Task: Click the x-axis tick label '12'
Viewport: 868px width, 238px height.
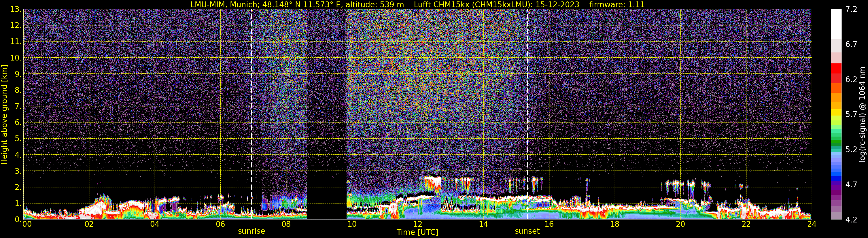Action: [x=417, y=224]
